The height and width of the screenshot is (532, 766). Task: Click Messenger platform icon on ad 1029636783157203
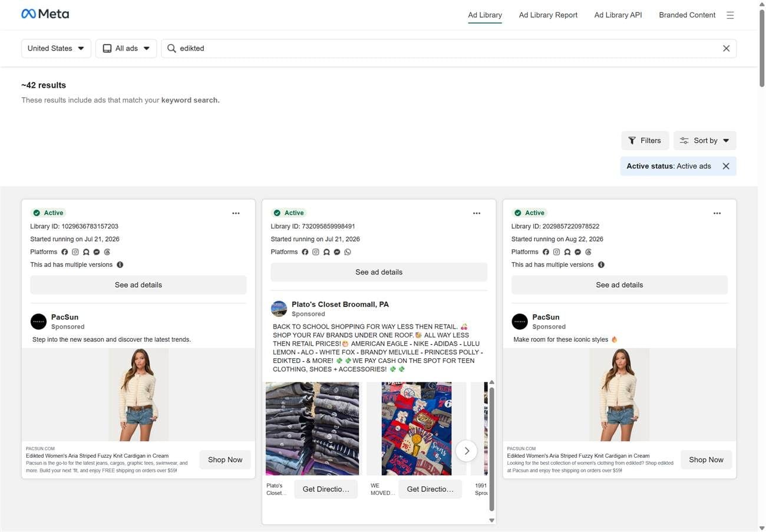coord(97,252)
